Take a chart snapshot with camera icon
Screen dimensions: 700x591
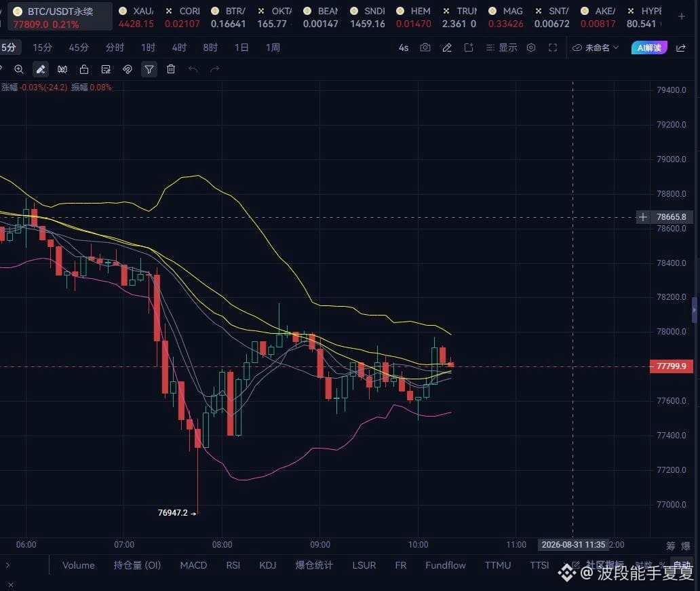coord(425,47)
